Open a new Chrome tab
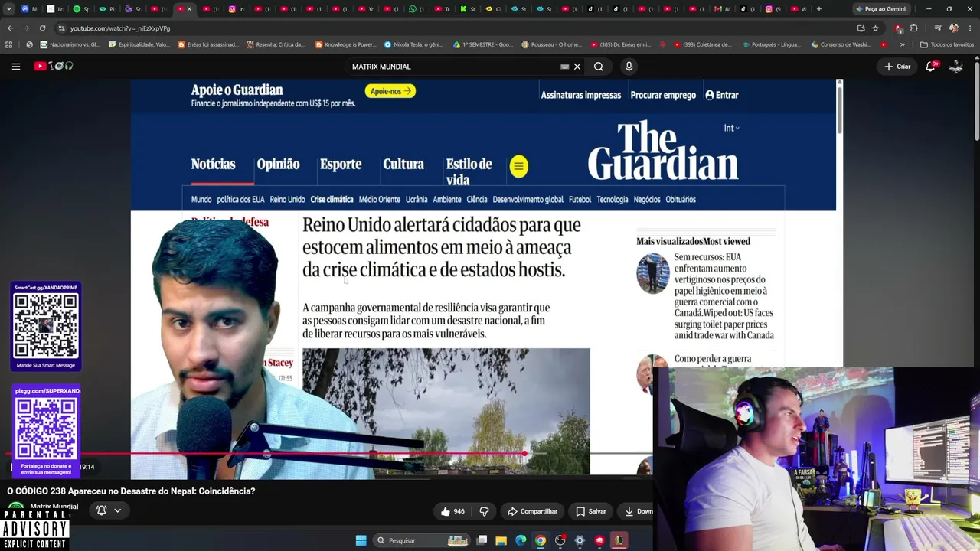Screen dimensions: 980x551 point(819,9)
